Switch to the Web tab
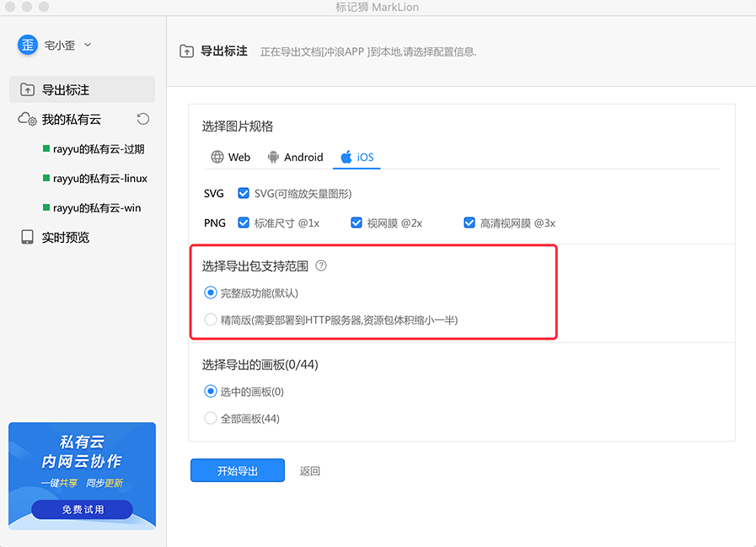Image resolution: width=756 pixels, height=547 pixels. click(x=230, y=157)
